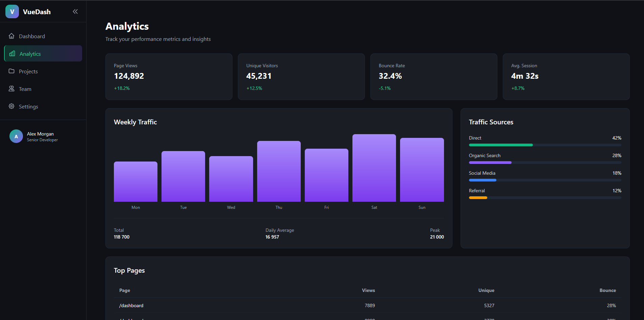Click the Direct traffic progress bar
Viewport: 644px width, 320px height.
coord(545,145)
